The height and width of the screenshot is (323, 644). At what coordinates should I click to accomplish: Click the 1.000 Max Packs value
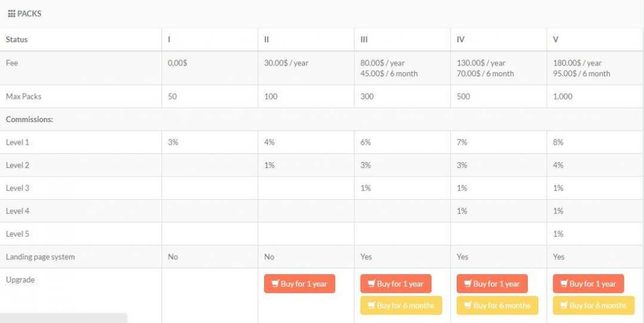pos(563,97)
